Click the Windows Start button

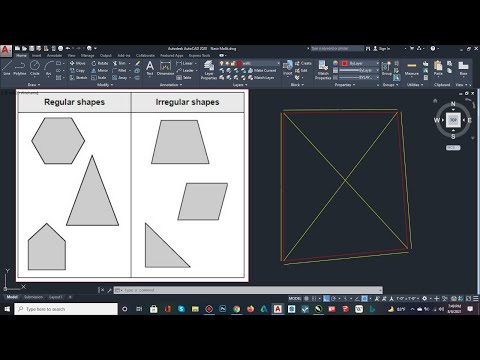pos(7,309)
